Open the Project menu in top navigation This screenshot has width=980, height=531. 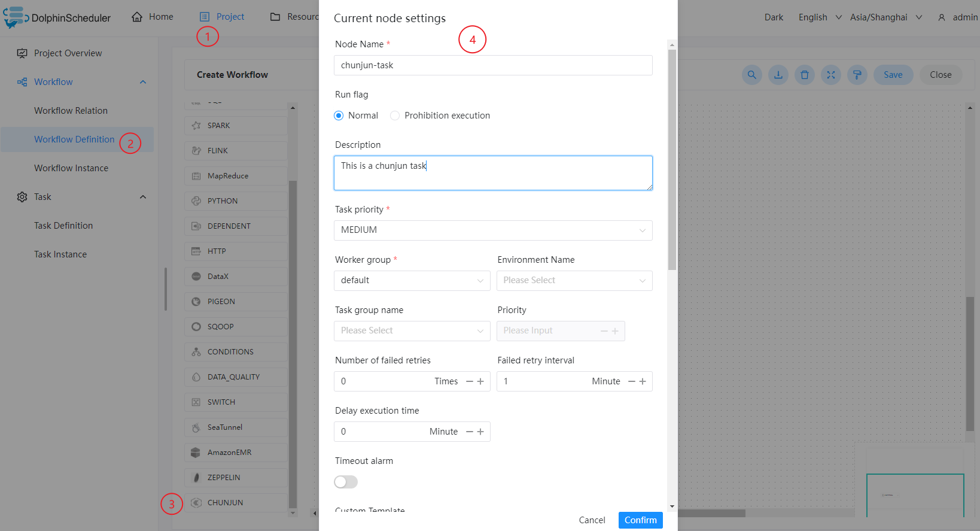(222, 17)
